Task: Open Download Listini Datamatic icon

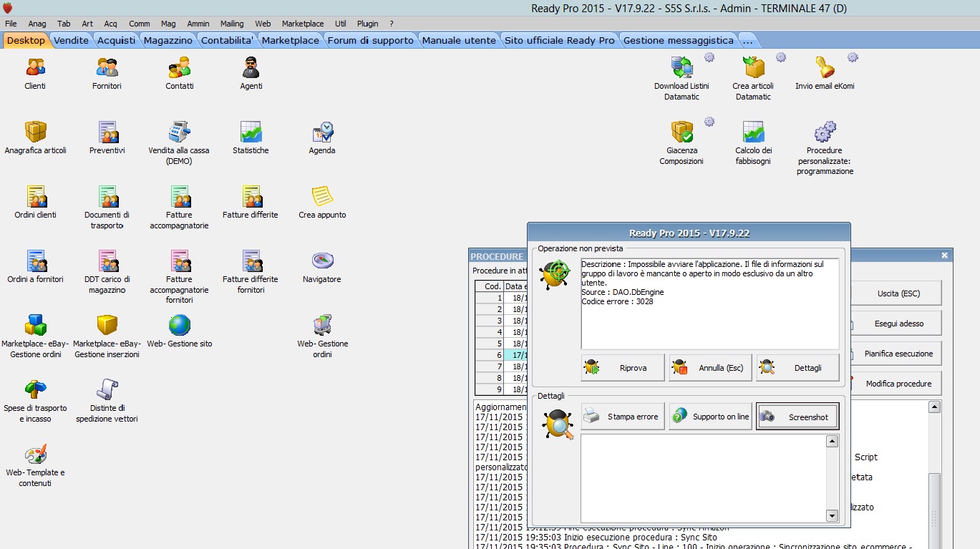Action: click(x=681, y=68)
